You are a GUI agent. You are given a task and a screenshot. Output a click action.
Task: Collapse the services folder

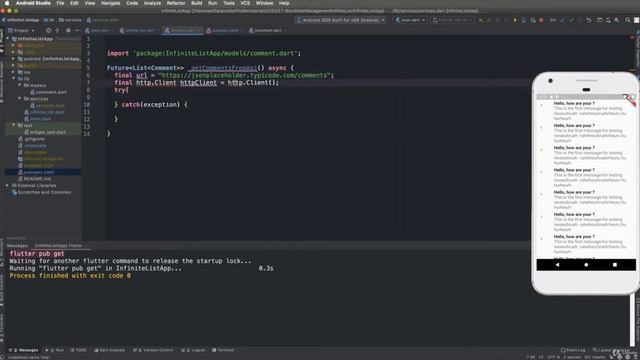click(x=19, y=99)
